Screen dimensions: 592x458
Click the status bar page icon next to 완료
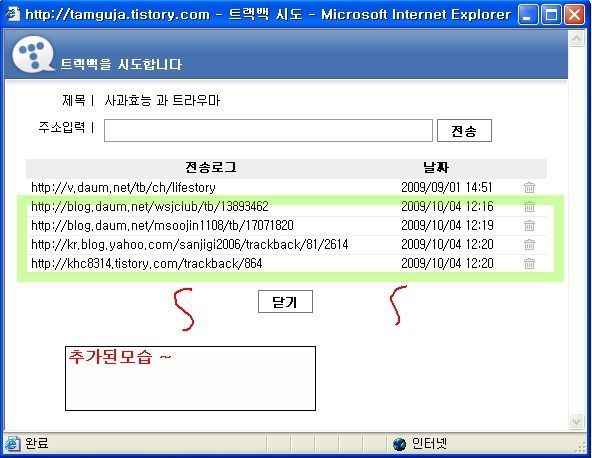click(x=12, y=444)
